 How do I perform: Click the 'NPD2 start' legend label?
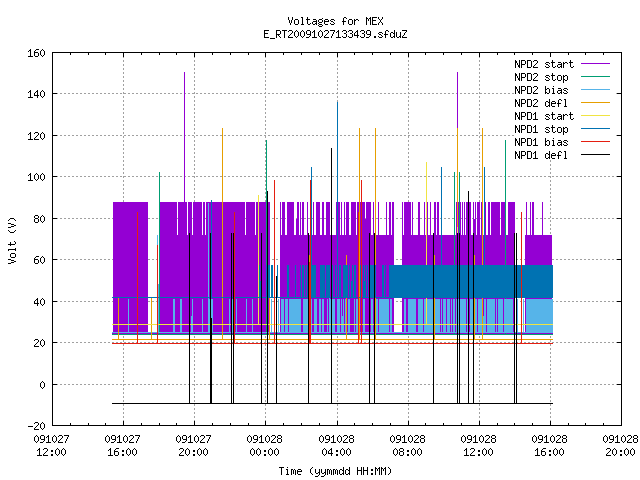tap(544, 64)
